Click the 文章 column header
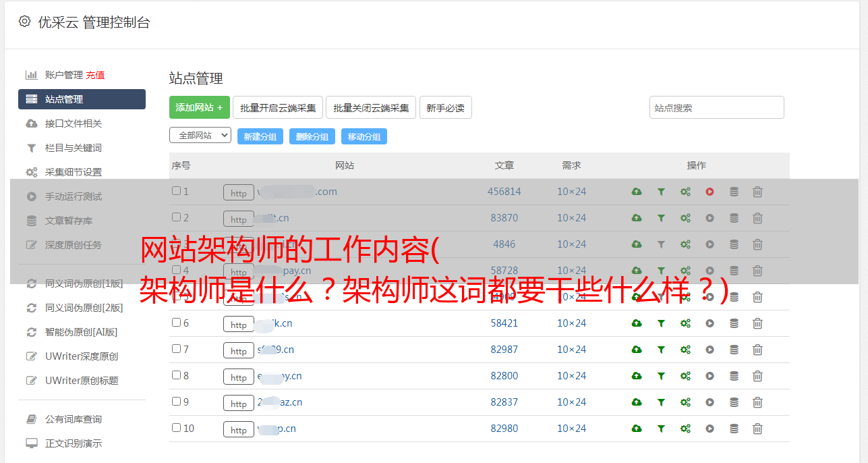This screenshot has width=868, height=463. coord(504,165)
